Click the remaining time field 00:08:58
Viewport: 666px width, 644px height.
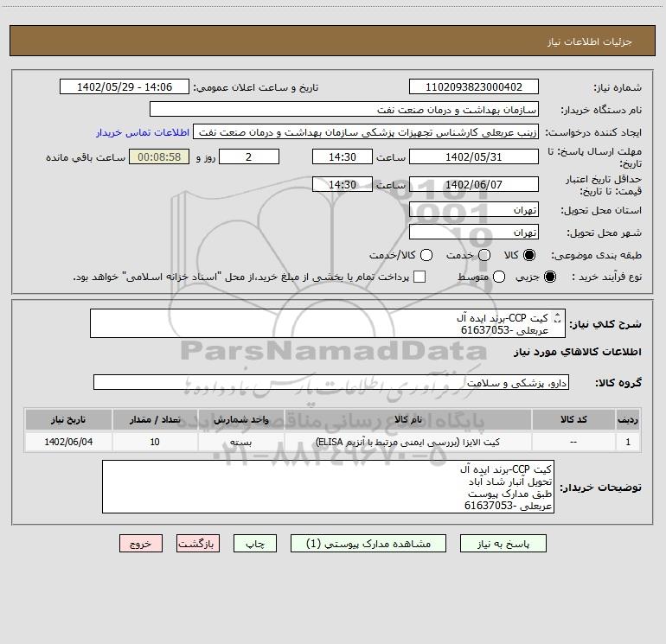tap(159, 156)
